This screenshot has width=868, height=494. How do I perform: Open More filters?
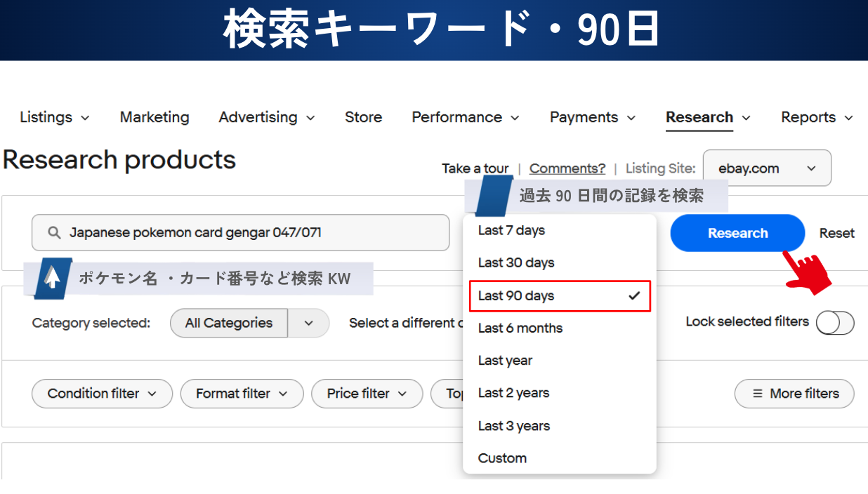coord(794,394)
